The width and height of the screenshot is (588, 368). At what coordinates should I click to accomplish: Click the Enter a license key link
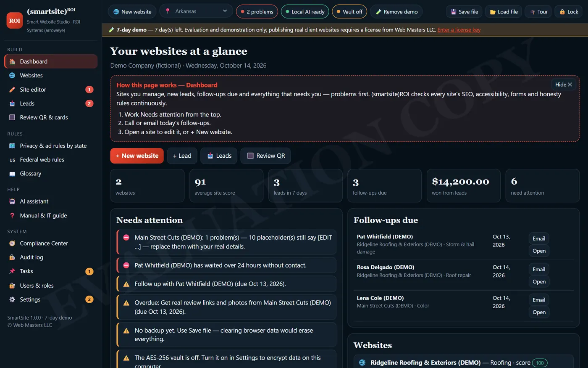pos(459,30)
